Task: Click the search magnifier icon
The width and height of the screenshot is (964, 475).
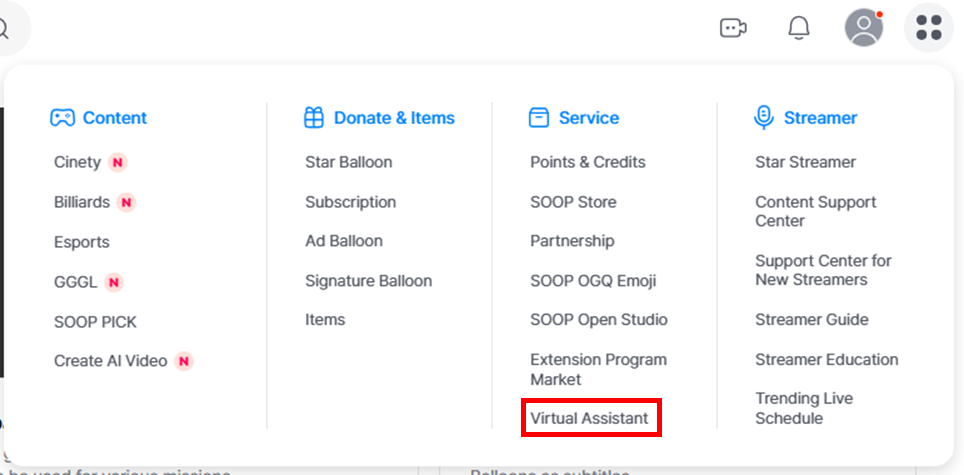Action: [x=5, y=28]
